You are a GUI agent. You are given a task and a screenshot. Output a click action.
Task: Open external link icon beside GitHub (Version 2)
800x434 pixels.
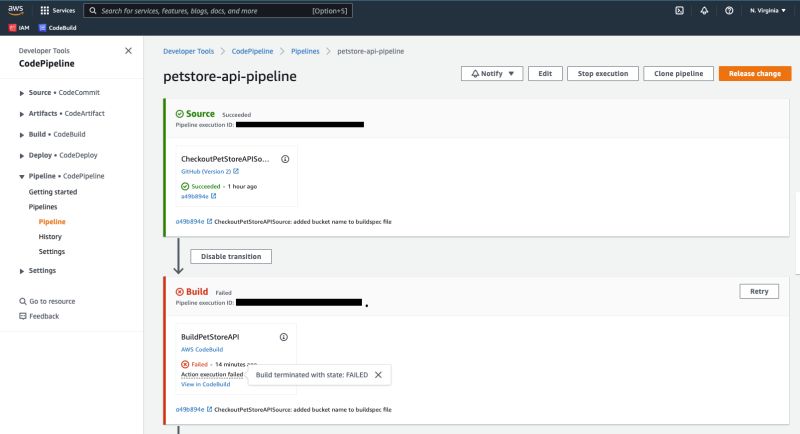coord(236,171)
